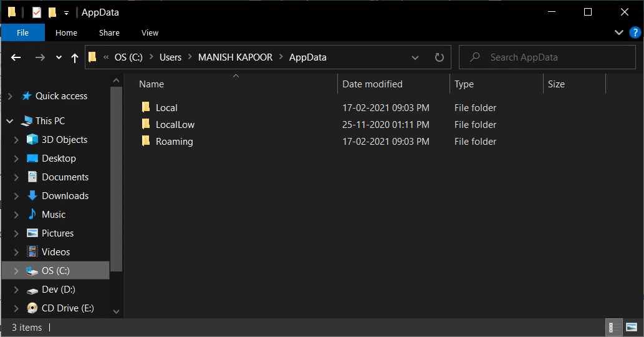Screen dimensions: 644x337
Task: Select the Roaming folder icon
Action: 146,142
